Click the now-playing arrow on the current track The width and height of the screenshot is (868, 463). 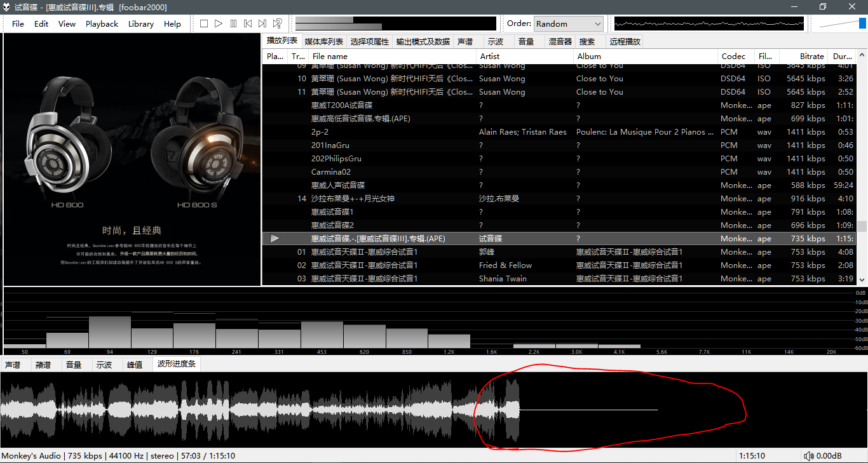[275, 239]
